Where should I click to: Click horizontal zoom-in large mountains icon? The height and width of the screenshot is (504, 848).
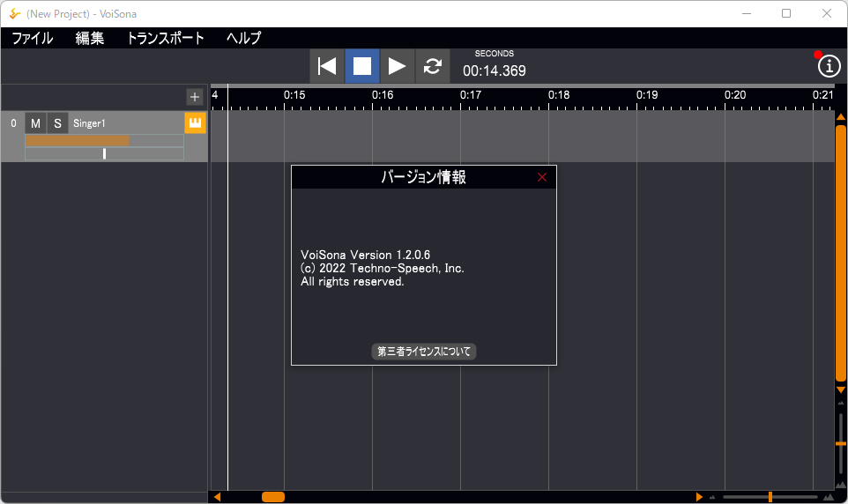coord(828,497)
